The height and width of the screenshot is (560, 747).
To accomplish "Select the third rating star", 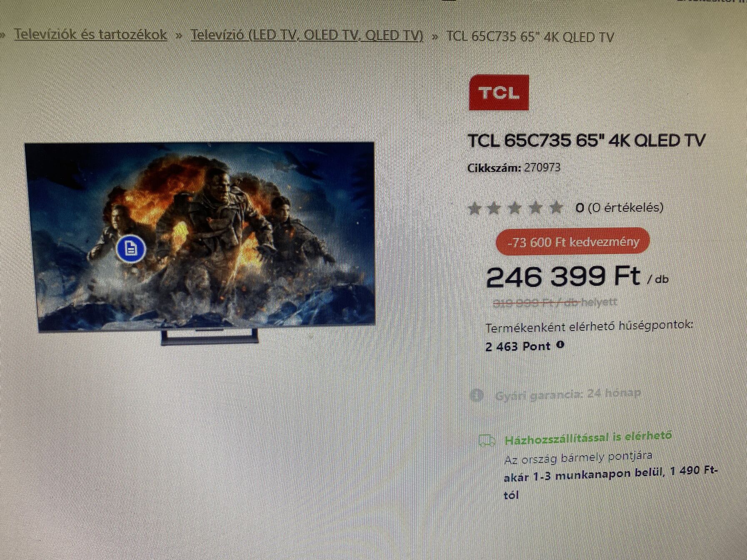I will pos(515,207).
